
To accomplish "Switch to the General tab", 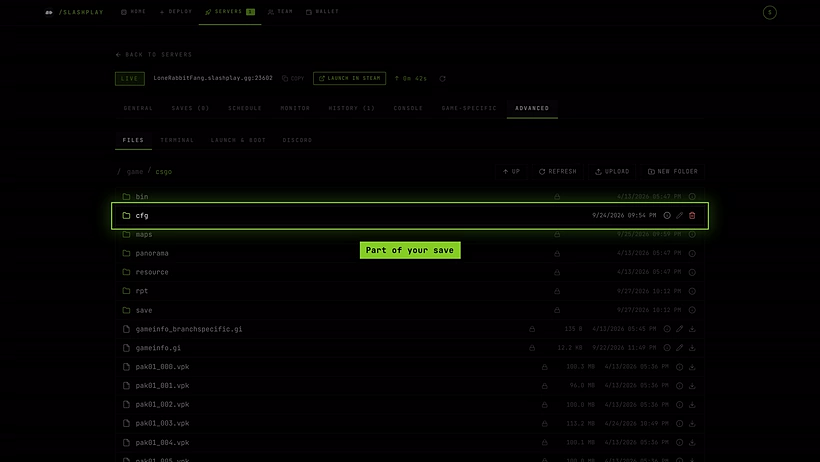I will (138, 108).
